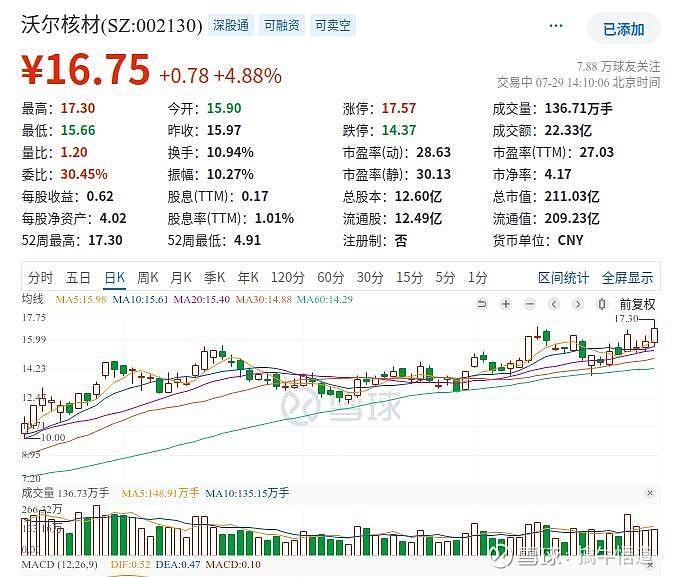Click the 成交量 value 136.71万手
This screenshot has height=577, width=673.
point(579,108)
